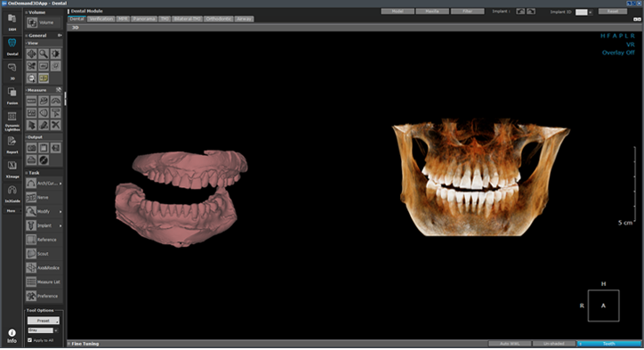644x350 pixels.
Task: Toggle the Apply to All checkbox
Action: click(x=29, y=340)
